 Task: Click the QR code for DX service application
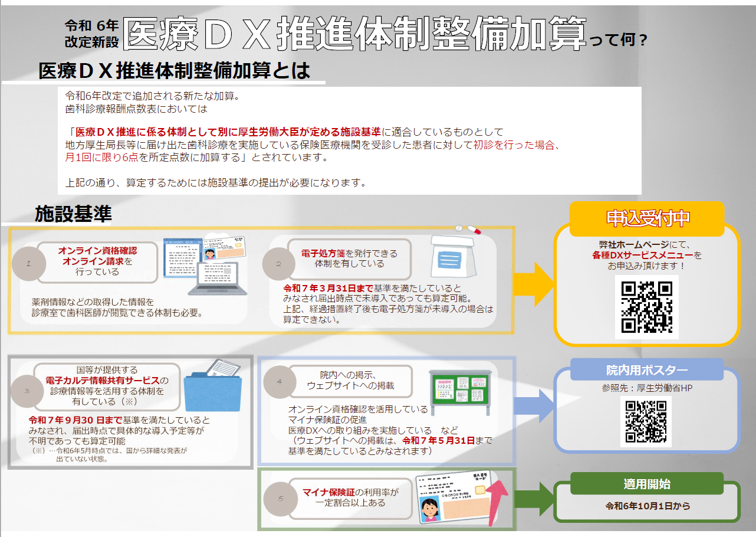[x=647, y=307]
